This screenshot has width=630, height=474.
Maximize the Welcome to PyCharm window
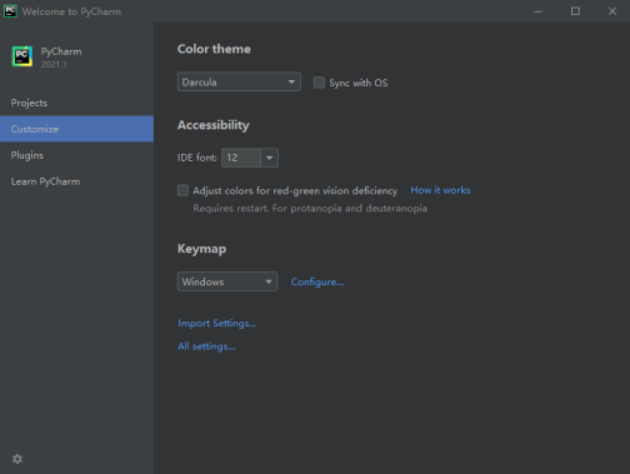pos(575,11)
